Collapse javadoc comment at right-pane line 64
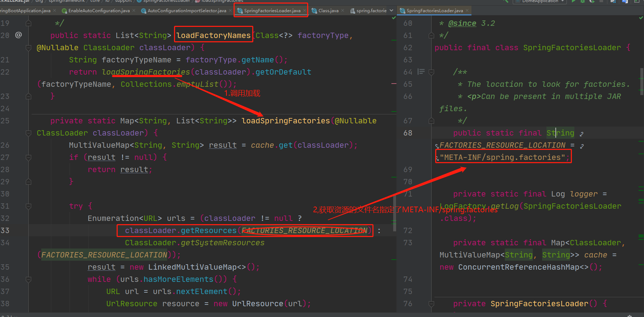The image size is (644, 317). click(x=432, y=72)
